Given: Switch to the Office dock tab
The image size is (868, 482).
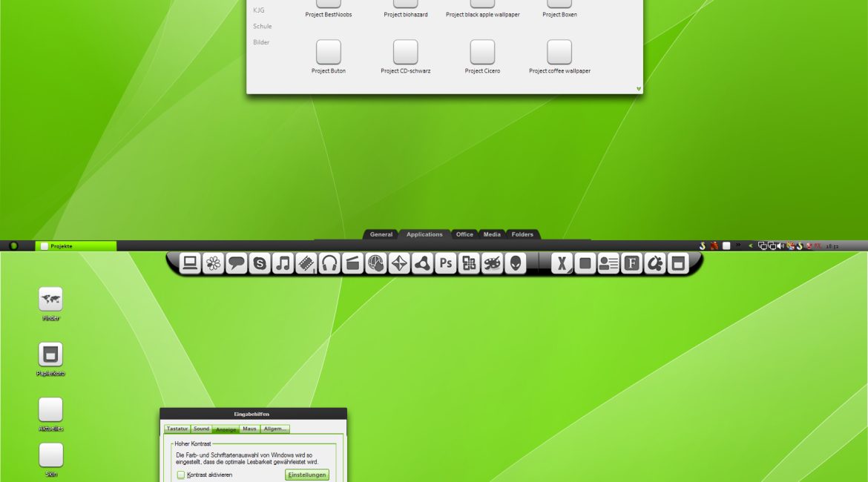Looking at the screenshot, I should [x=464, y=234].
